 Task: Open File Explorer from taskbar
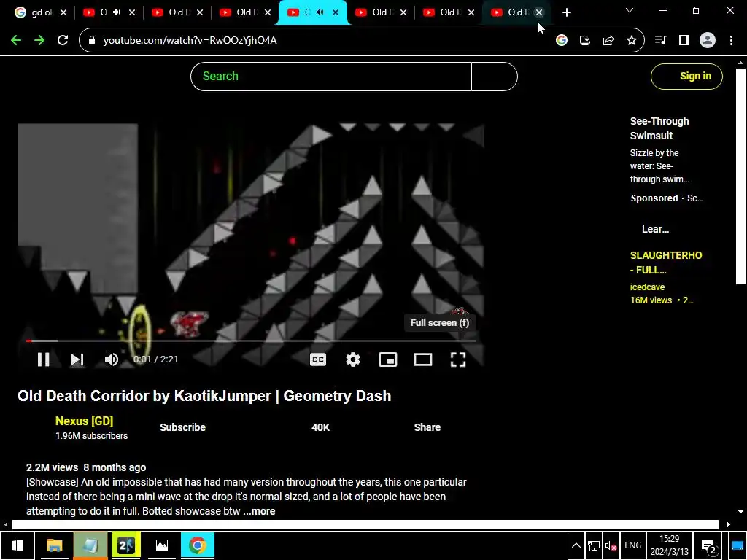(54, 545)
